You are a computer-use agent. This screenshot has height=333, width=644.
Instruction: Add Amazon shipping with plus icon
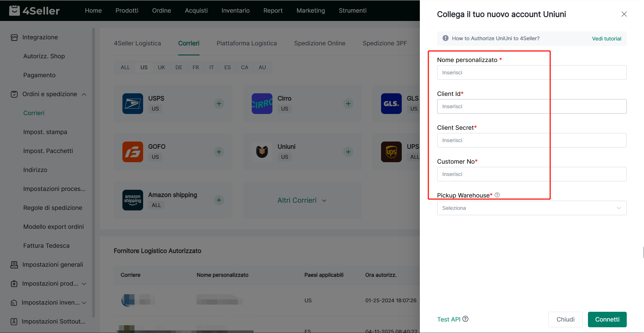[219, 200]
